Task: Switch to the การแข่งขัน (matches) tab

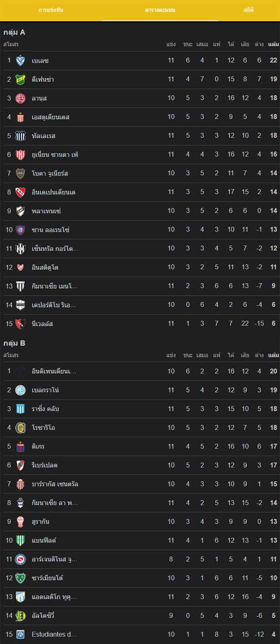Action: click(51, 10)
